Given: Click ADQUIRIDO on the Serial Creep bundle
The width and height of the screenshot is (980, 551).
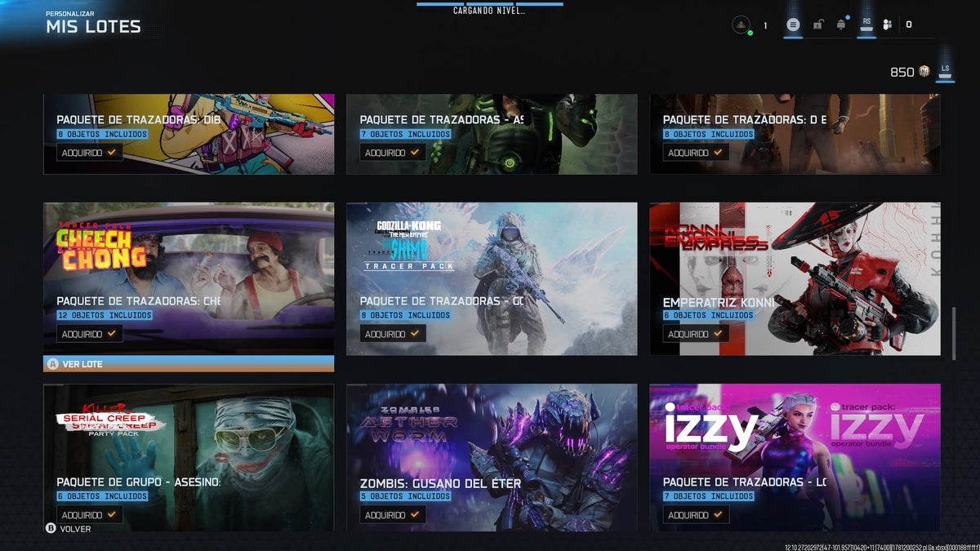Looking at the screenshot, I should tap(90, 515).
